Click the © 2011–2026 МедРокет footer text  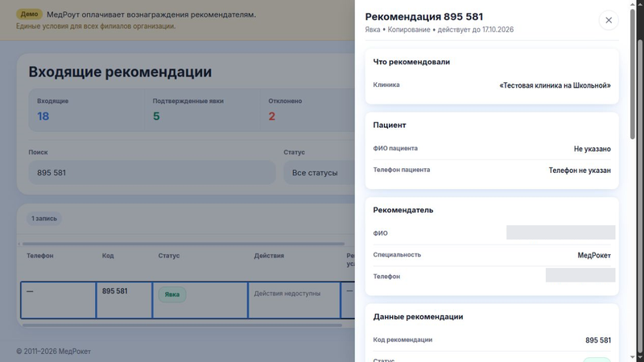(x=53, y=352)
